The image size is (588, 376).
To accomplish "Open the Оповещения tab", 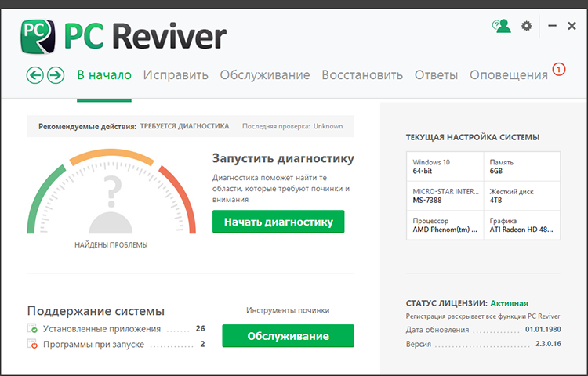I will [x=509, y=75].
